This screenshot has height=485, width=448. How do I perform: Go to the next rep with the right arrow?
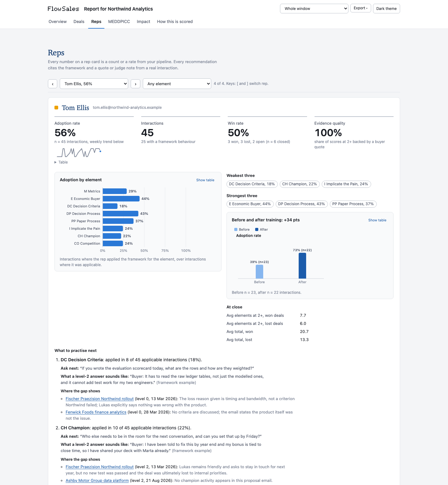(135, 84)
